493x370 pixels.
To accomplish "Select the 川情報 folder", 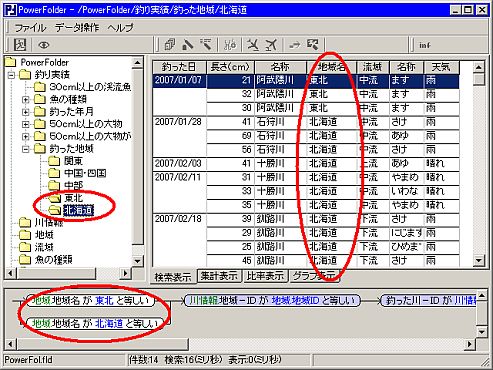I will [49, 222].
